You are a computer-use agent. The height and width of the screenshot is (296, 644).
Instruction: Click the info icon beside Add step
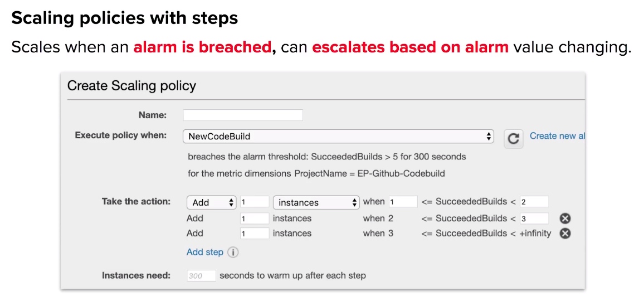point(233,252)
